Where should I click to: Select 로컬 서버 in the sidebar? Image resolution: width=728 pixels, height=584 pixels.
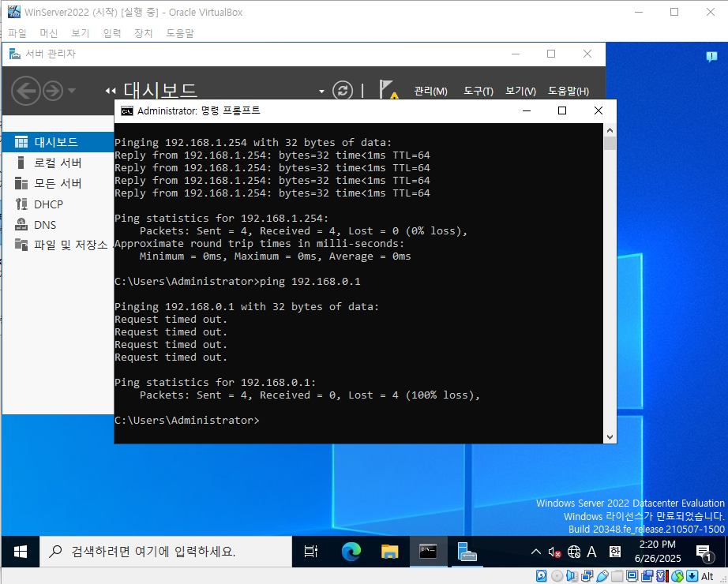tap(58, 163)
